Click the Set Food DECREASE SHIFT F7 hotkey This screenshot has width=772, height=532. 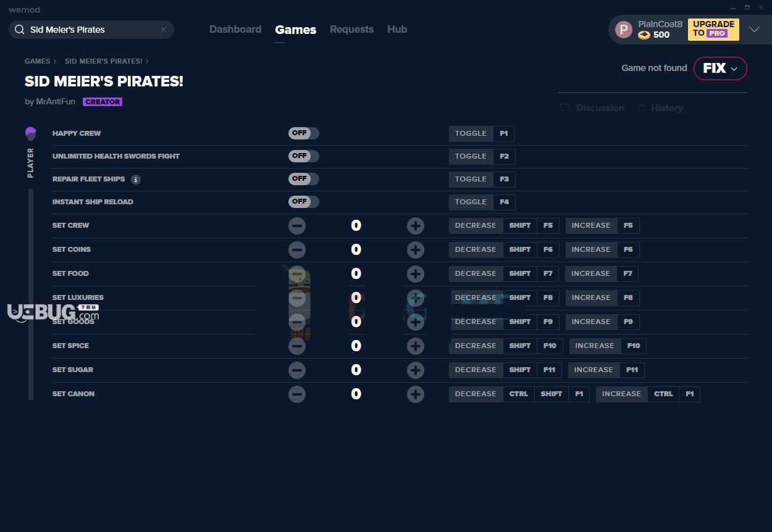(505, 274)
